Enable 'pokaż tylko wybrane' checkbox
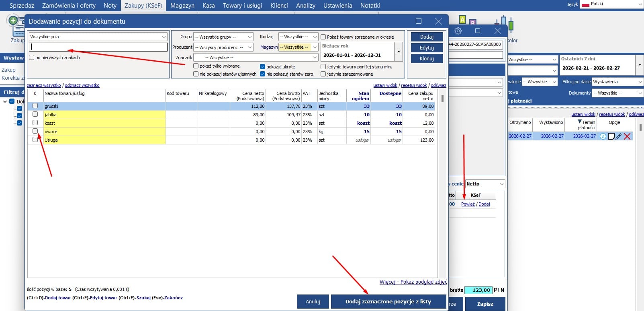This screenshot has height=311, width=644. tap(196, 66)
